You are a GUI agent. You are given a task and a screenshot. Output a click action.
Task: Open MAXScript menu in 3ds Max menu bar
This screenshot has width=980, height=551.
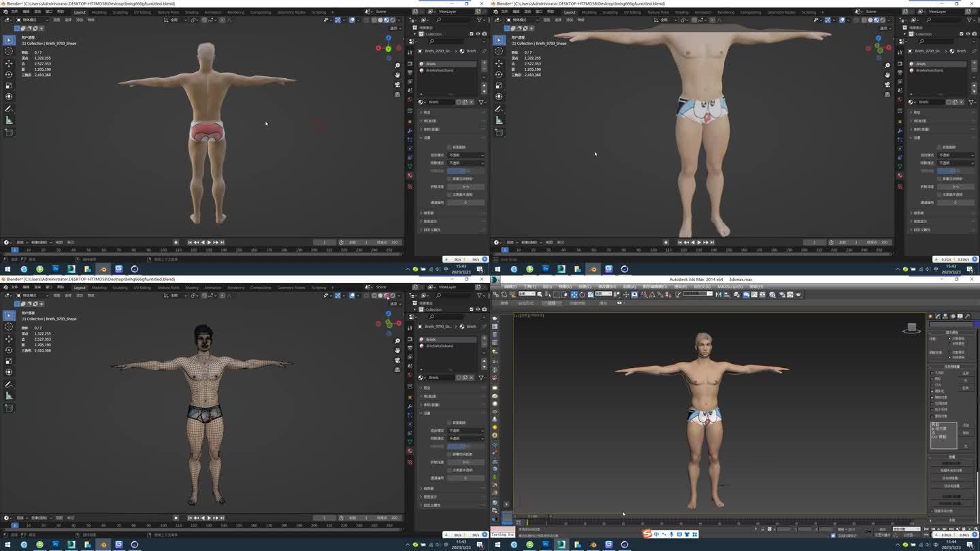click(730, 286)
